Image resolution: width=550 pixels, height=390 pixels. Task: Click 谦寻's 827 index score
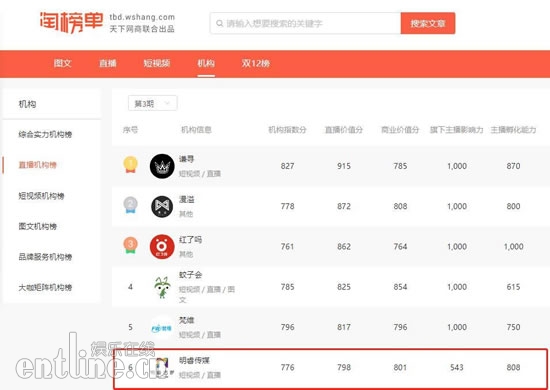point(287,166)
